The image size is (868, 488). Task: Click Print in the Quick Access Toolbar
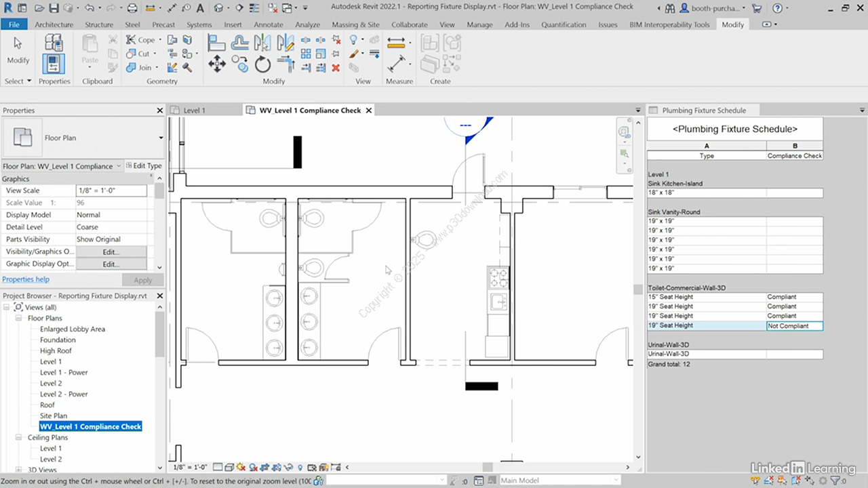pos(132,8)
